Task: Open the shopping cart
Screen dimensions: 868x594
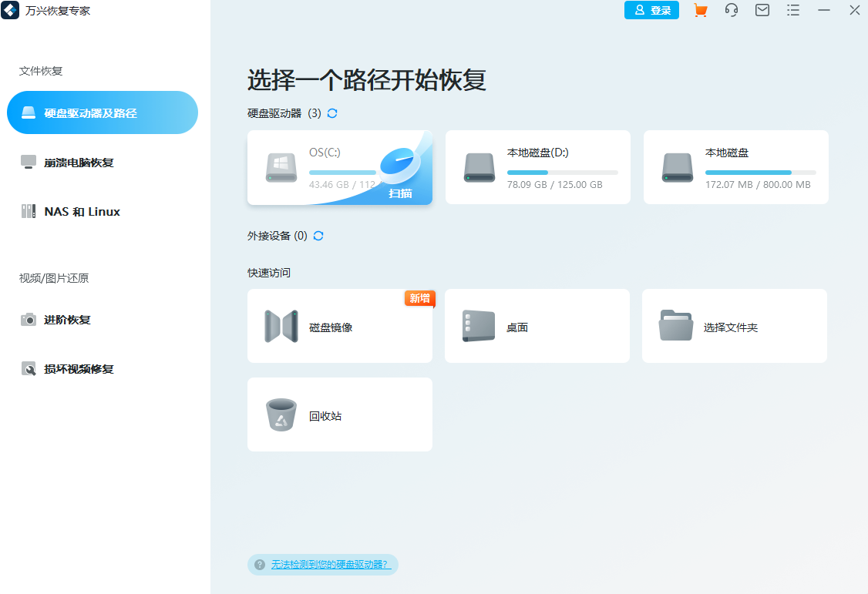Action: [700, 10]
